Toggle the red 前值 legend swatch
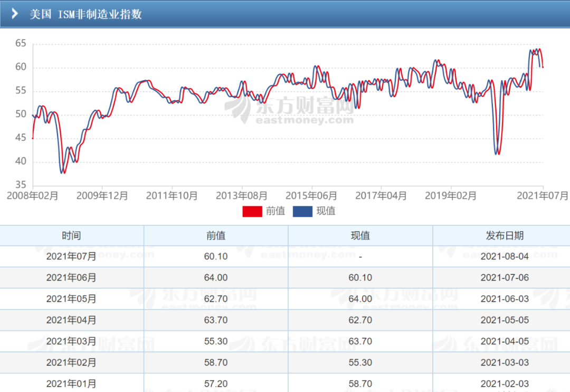Viewport: 570px width, 392px height. 252,212
